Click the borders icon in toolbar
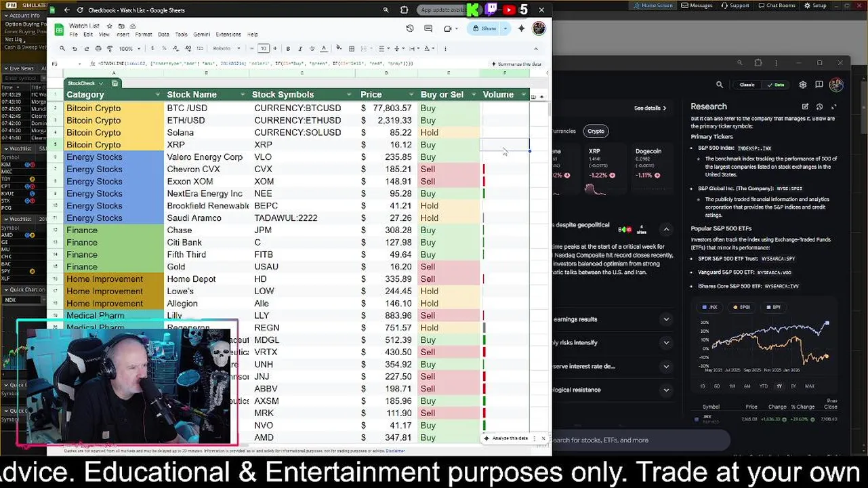868x488 pixels. pos(352,49)
